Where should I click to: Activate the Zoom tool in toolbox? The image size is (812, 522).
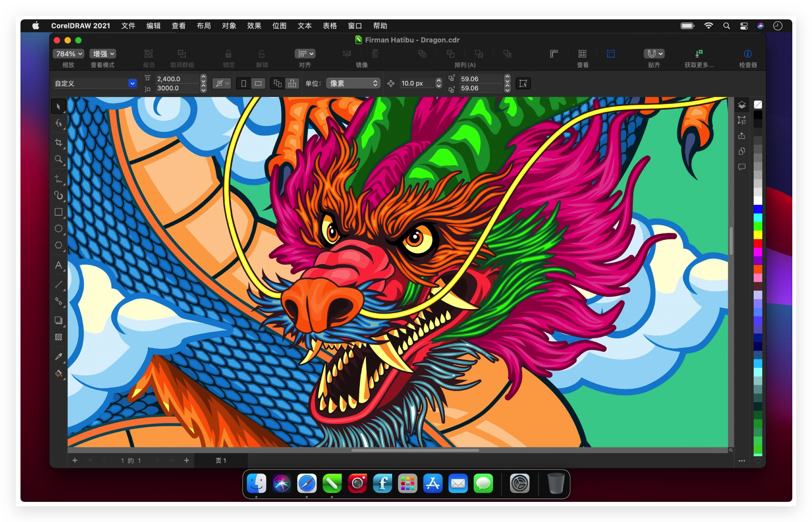[x=58, y=159]
